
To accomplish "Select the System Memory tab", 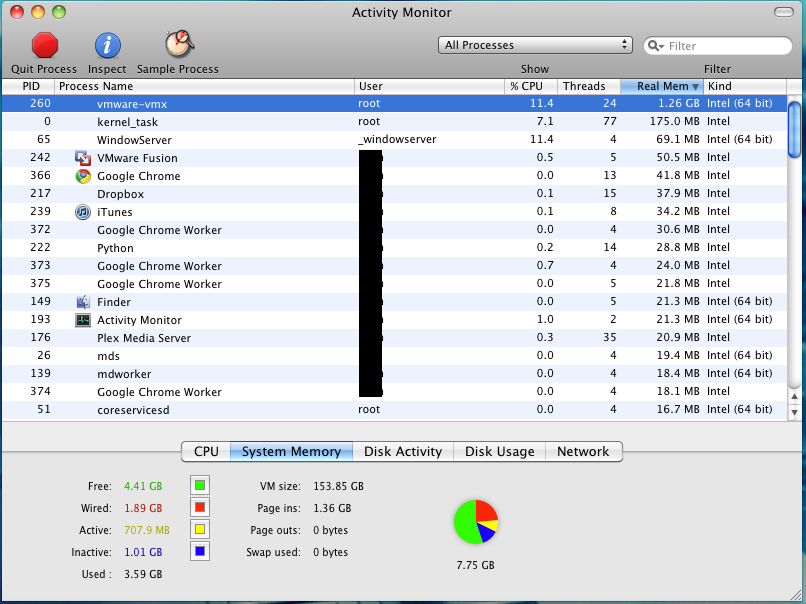I will pos(291,451).
